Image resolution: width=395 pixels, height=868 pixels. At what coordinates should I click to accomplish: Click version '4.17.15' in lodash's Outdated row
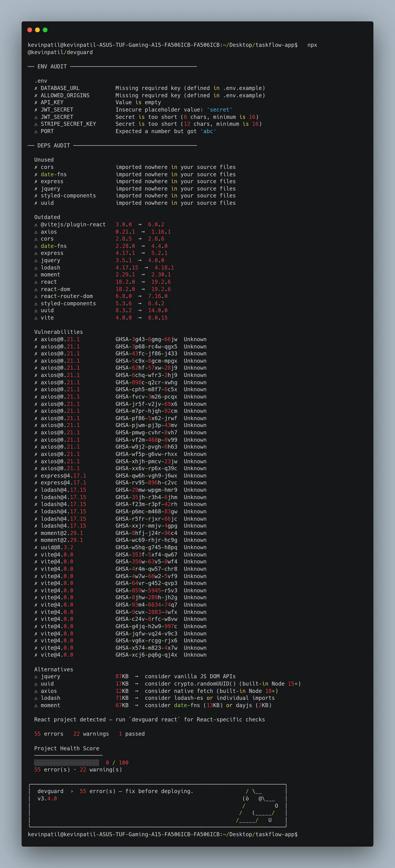click(x=127, y=268)
